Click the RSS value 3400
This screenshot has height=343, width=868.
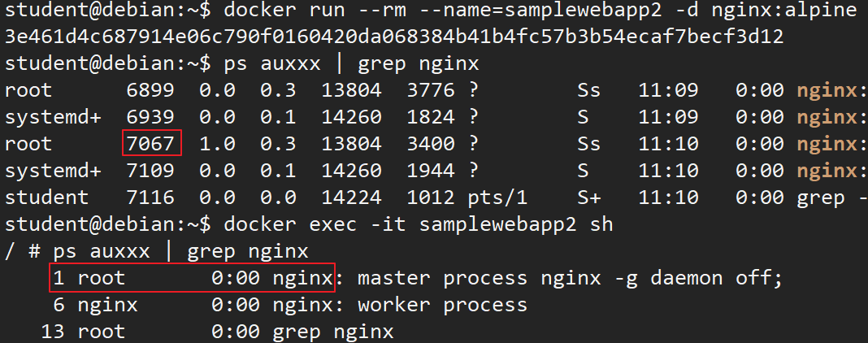click(431, 144)
